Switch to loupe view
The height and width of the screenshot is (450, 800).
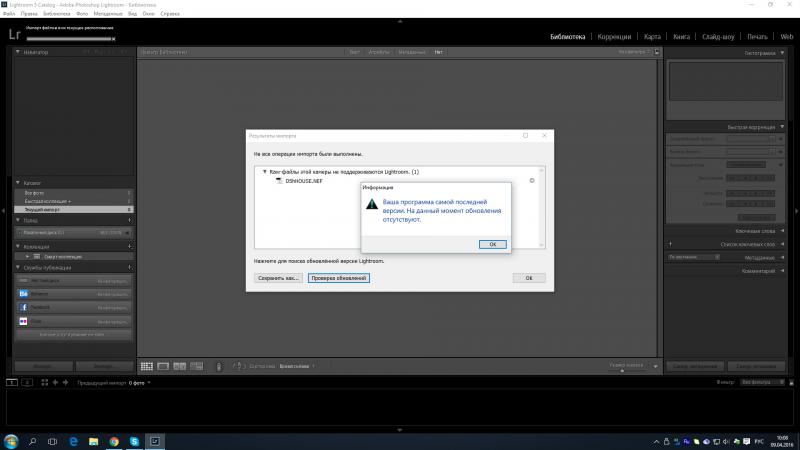tap(163, 366)
